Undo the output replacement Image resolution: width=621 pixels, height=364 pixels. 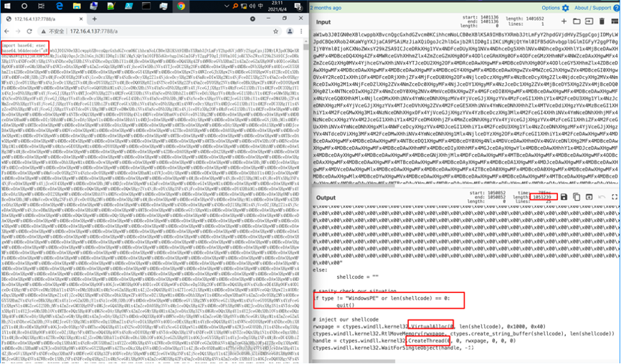point(602,196)
